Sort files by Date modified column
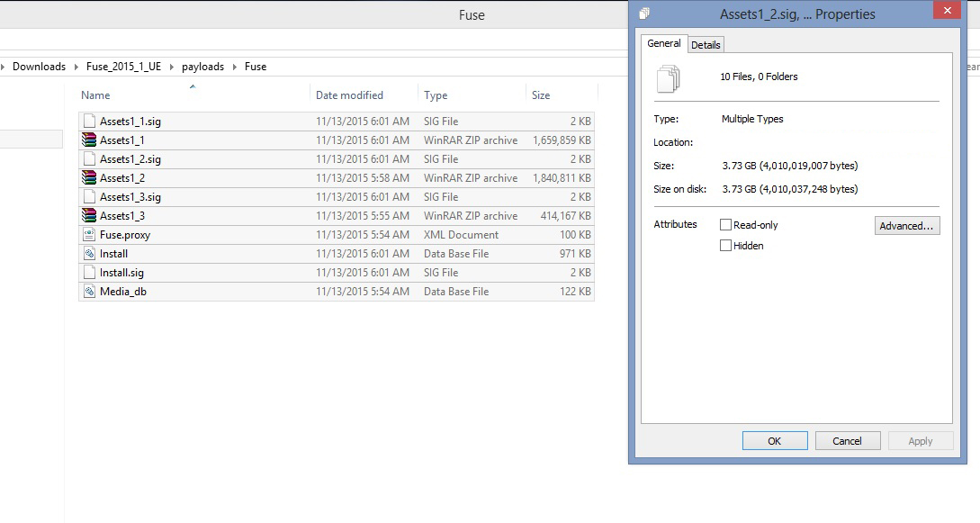The width and height of the screenshot is (980, 523). coord(349,95)
